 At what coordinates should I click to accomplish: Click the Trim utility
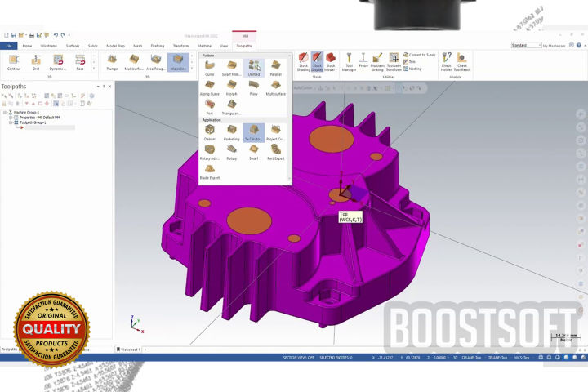[409, 62]
